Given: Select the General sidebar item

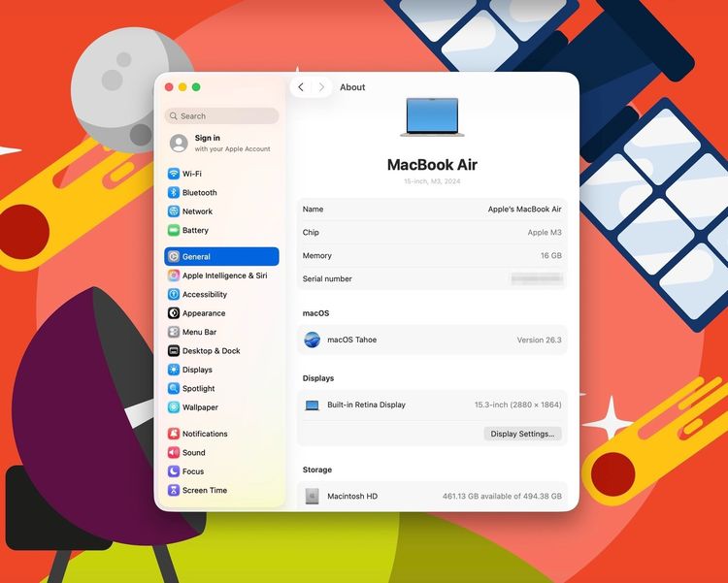Looking at the screenshot, I should (x=221, y=257).
